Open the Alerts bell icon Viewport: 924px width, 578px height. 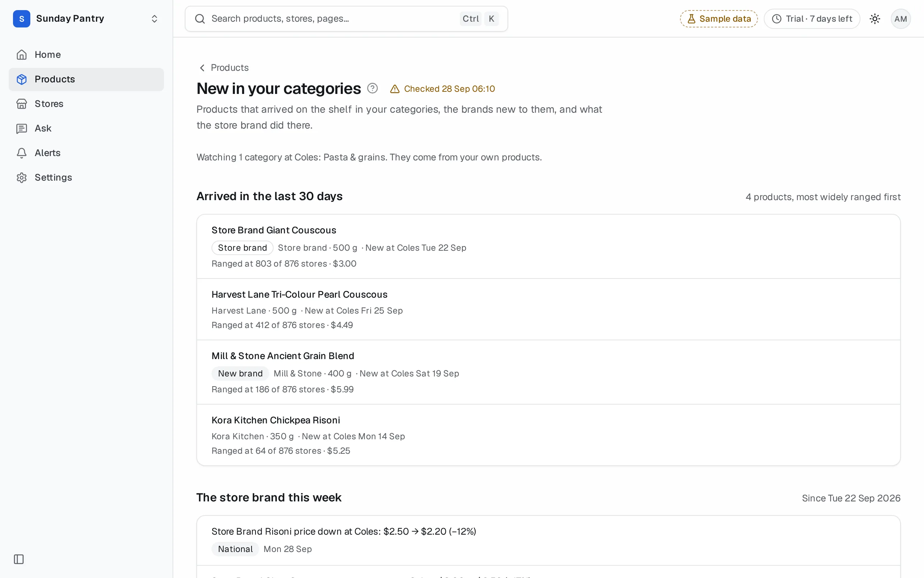tap(22, 153)
